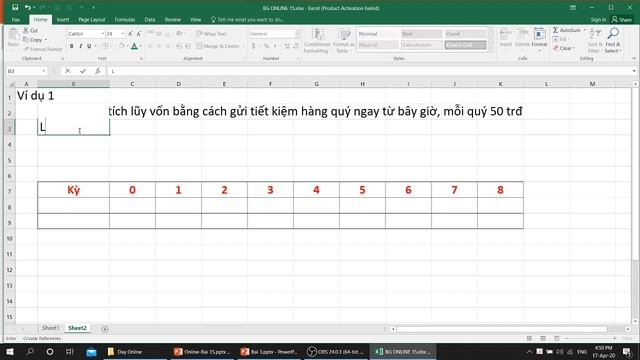This screenshot has height=360, width=640.
Task: Select column C header
Action: [132, 84]
